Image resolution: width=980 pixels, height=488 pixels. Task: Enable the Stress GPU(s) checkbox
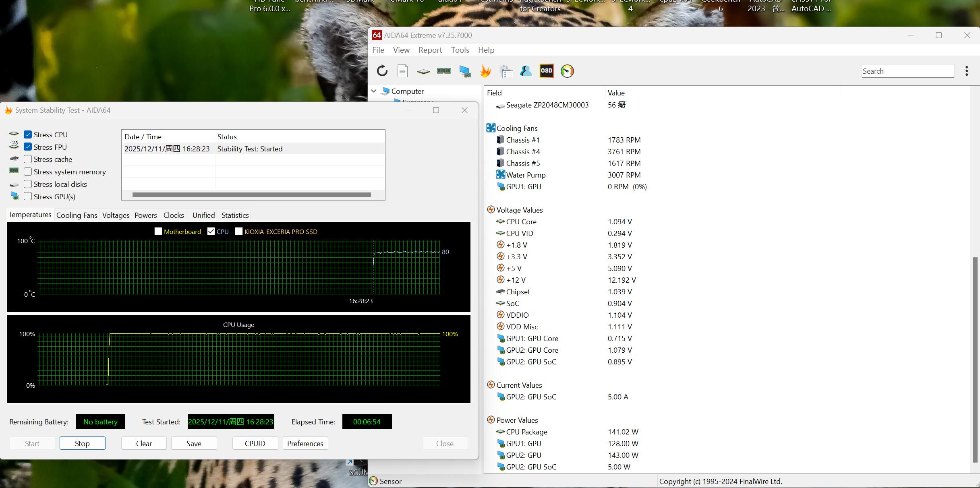coord(28,196)
